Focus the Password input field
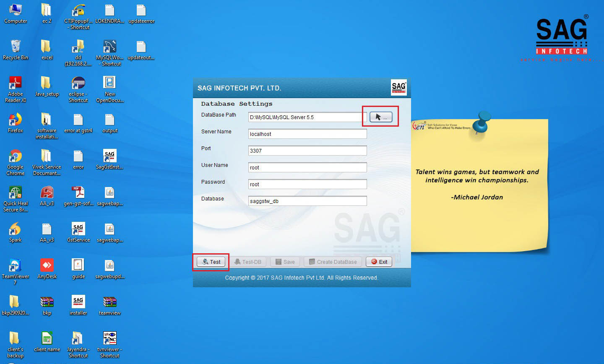This screenshot has width=604, height=364. tap(307, 184)
